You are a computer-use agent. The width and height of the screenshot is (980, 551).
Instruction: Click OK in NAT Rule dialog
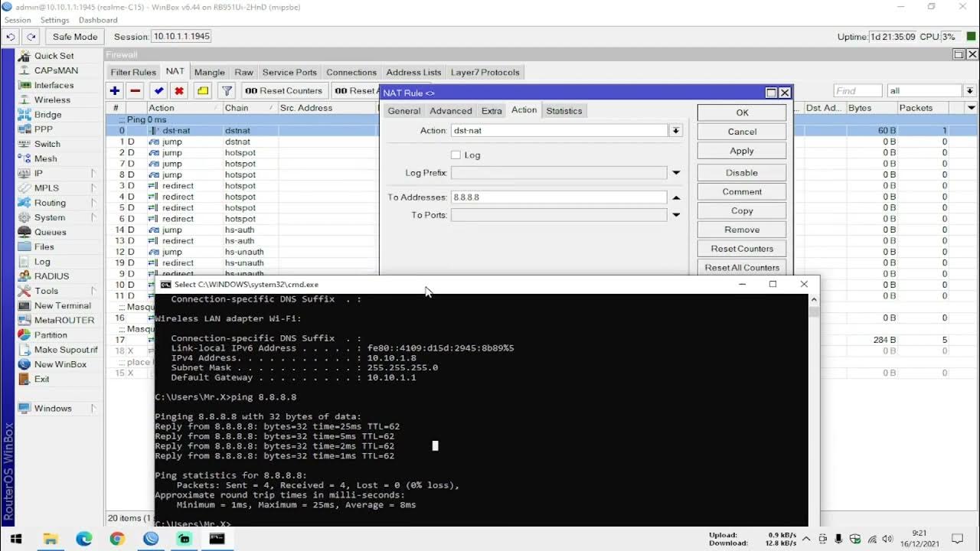742,112
